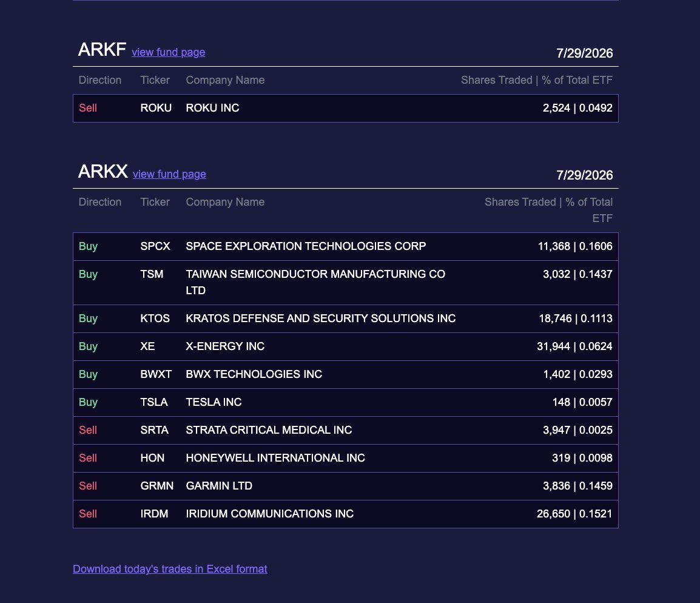
Task: Click the Sell label in IRDM row
Action: 88,514
